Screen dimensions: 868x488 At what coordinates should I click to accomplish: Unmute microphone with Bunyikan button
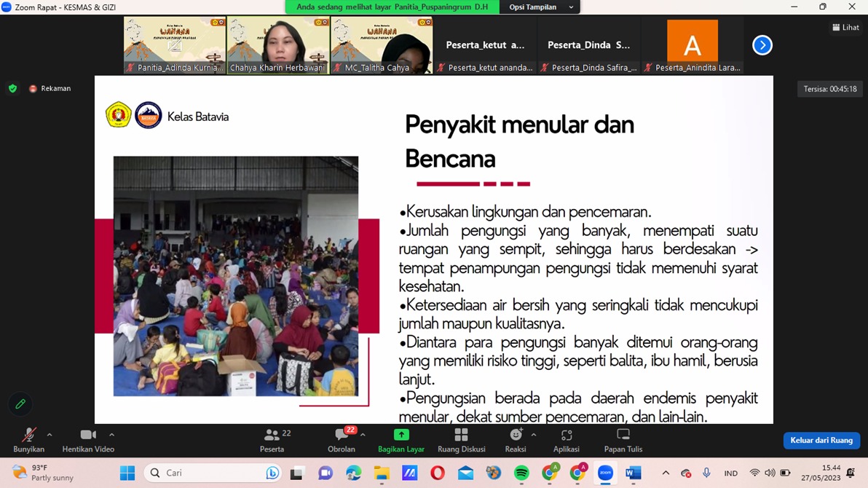coord(28,440)
